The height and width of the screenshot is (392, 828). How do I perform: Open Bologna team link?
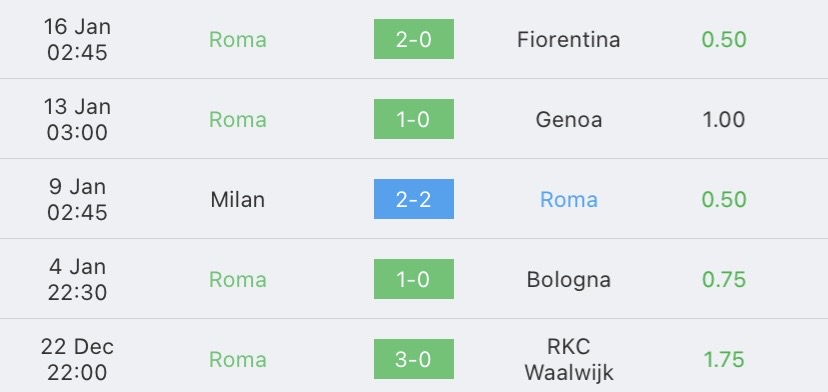pos(568,280)
